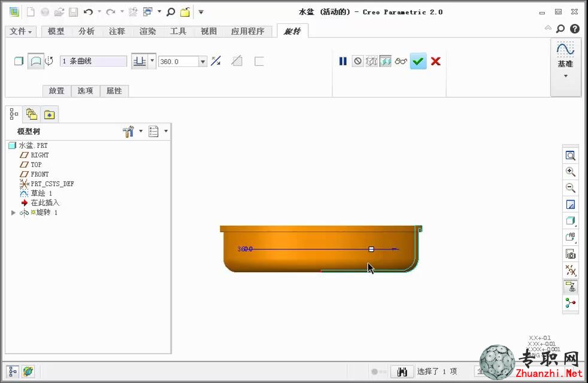Select the Attached preview mode

pos(386,61)
